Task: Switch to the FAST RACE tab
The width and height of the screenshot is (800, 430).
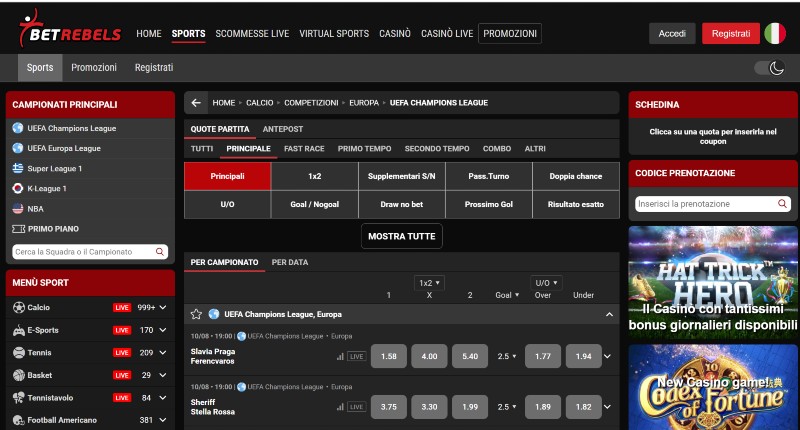Action: [x=304, y=148]
